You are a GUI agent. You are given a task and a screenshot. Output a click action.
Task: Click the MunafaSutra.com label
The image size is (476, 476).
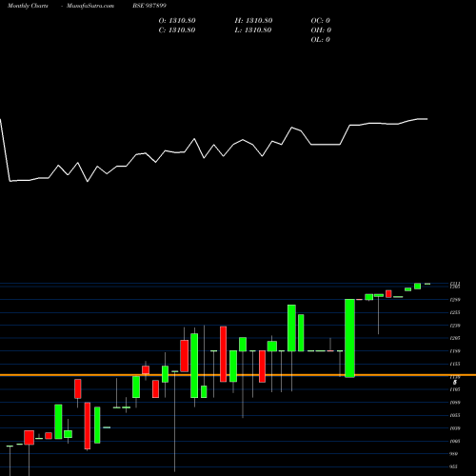pos(90,6)
